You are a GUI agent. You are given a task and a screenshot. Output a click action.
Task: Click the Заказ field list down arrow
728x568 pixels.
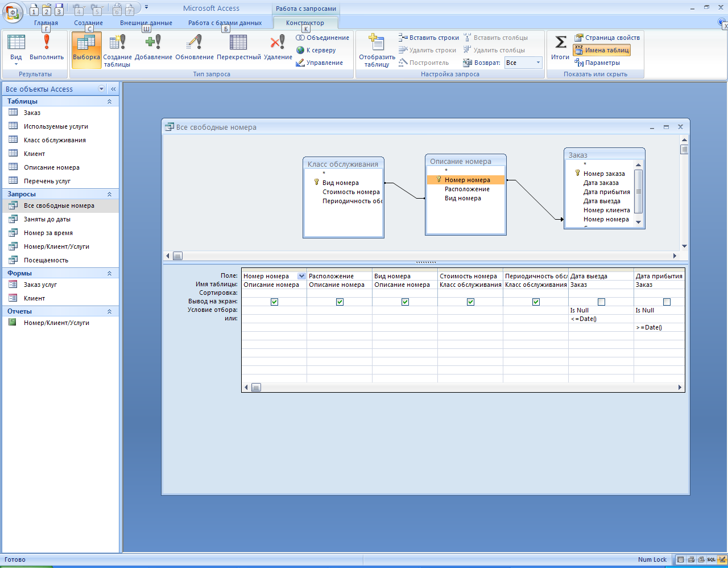click(x=638, y=223)
